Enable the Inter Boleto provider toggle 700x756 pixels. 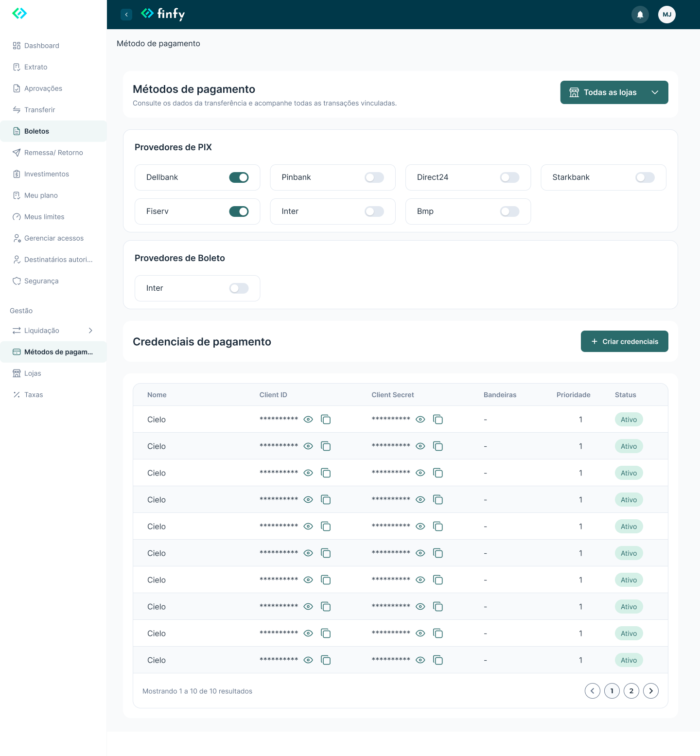click(239, 288)
